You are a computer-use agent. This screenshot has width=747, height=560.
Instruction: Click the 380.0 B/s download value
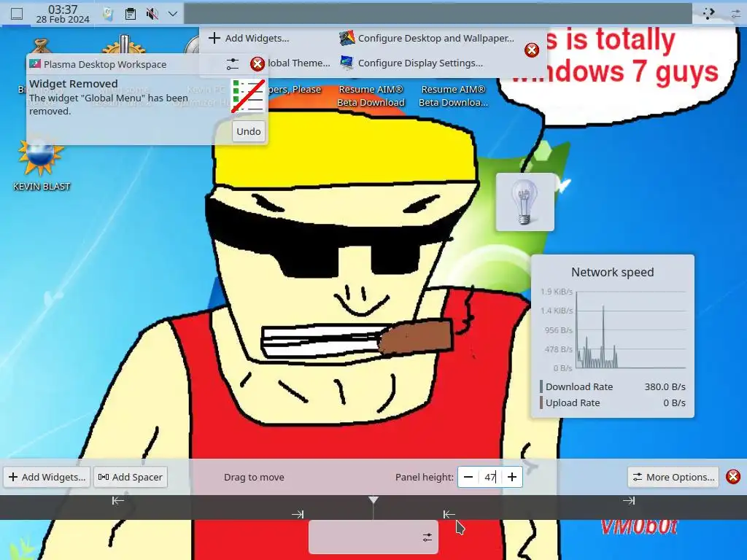[x=665, y=386]
